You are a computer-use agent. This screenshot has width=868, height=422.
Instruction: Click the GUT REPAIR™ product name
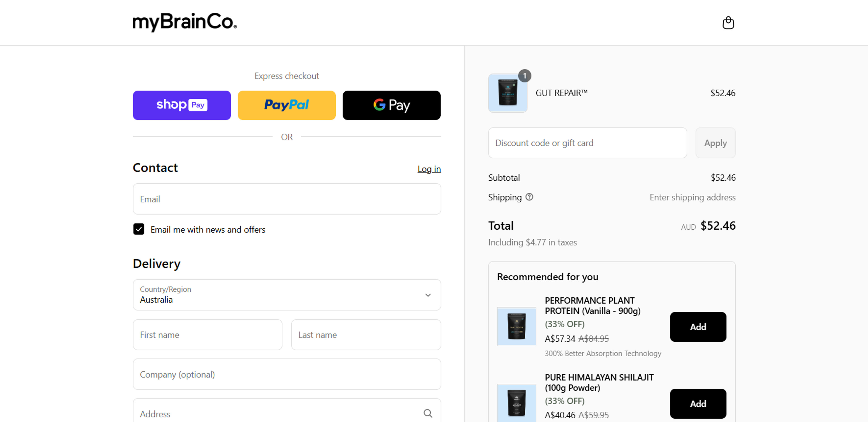[561, 93]
